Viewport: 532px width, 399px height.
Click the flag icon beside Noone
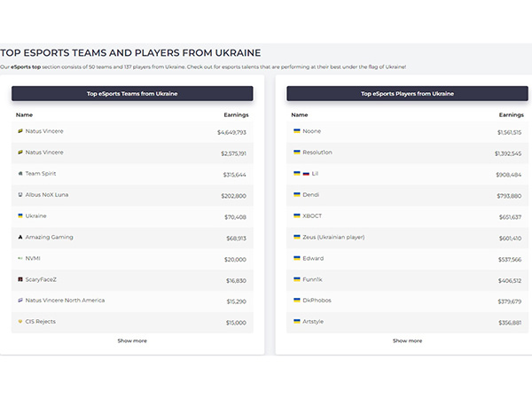coord(297,131)
